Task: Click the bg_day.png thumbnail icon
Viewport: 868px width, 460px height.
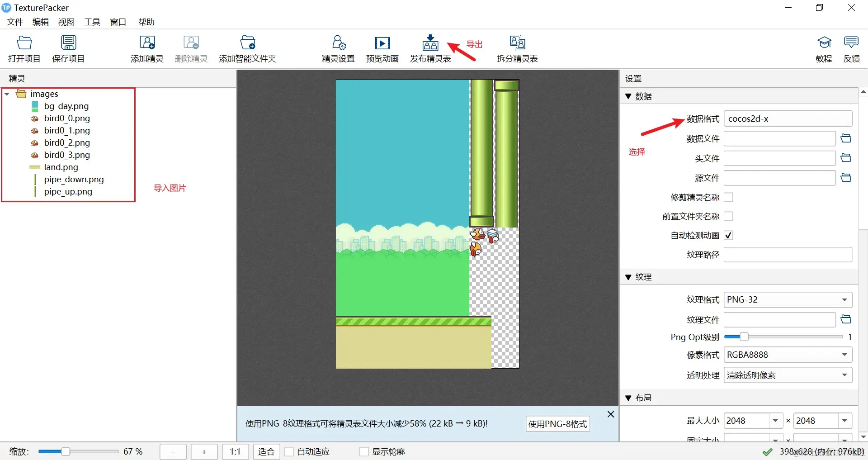Action: coord(35,106)
